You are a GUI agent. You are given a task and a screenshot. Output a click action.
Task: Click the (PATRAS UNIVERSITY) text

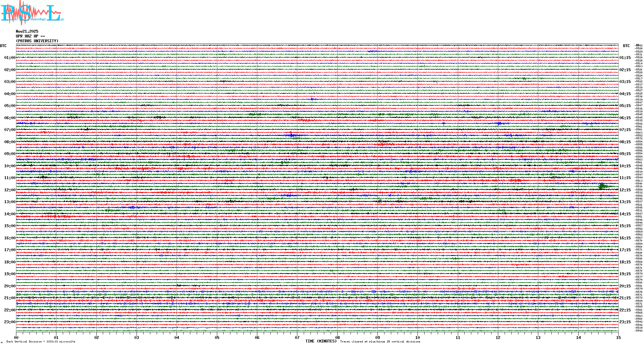pos(37,41)
